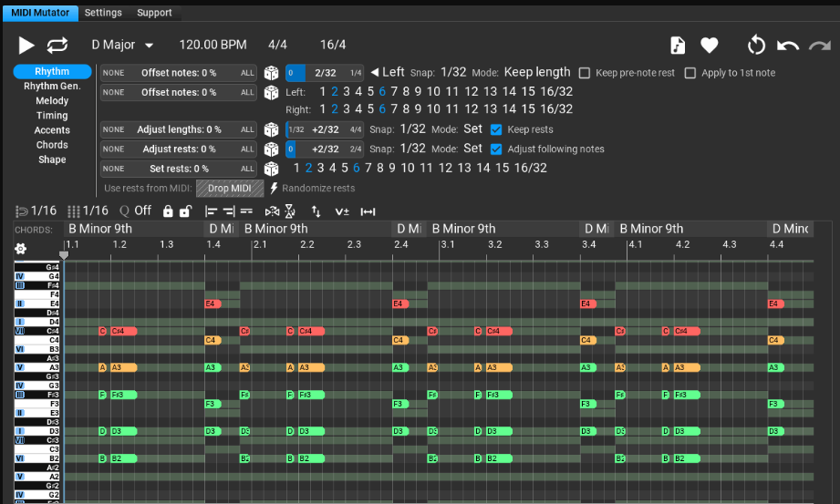
Task: Click dice icon beside Adjust lengths
Action: [x=272, y=129]
